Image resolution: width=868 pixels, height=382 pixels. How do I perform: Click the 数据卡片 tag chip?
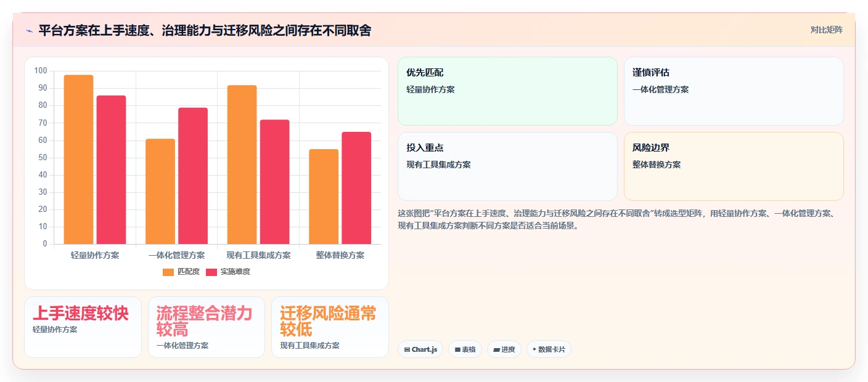549,349
